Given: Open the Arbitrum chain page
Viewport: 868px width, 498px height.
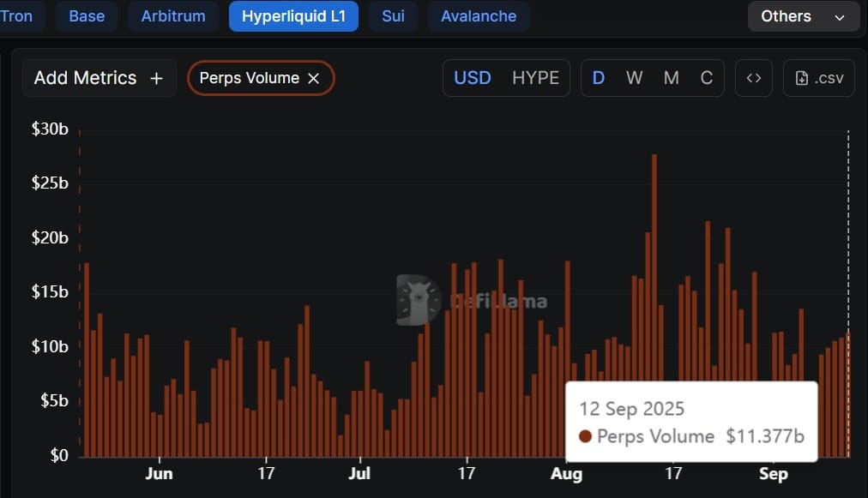Looking at the screenshot, I should (x=172, y=15).
